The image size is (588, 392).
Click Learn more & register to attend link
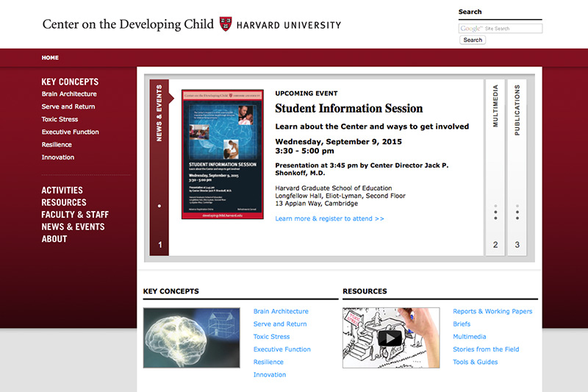click(329, 218)
